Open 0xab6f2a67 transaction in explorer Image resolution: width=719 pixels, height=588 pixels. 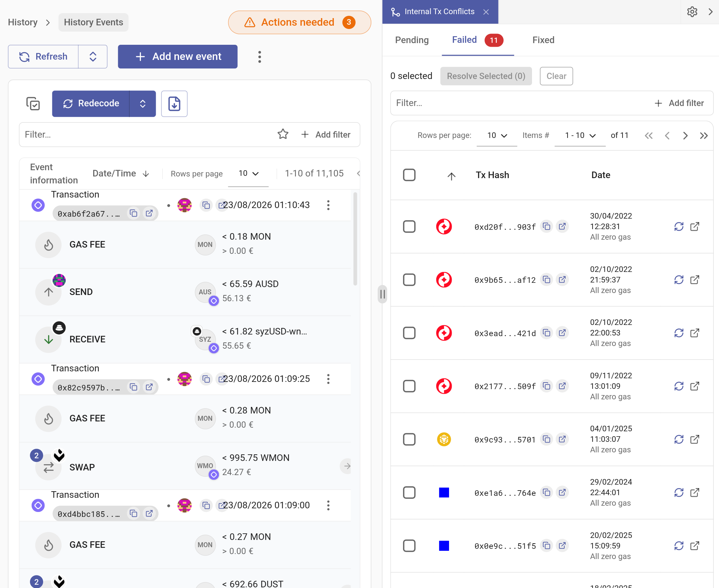[149, 213]
